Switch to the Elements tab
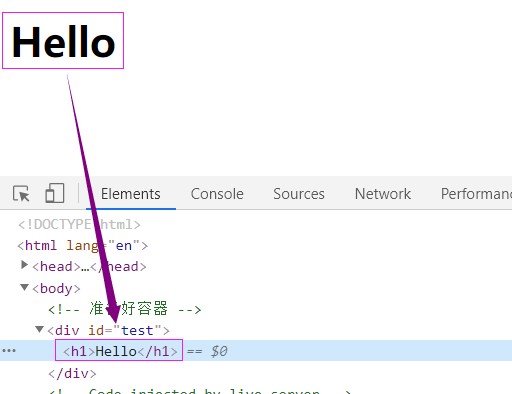Screen dimensions: 512x394 [131, 194]
